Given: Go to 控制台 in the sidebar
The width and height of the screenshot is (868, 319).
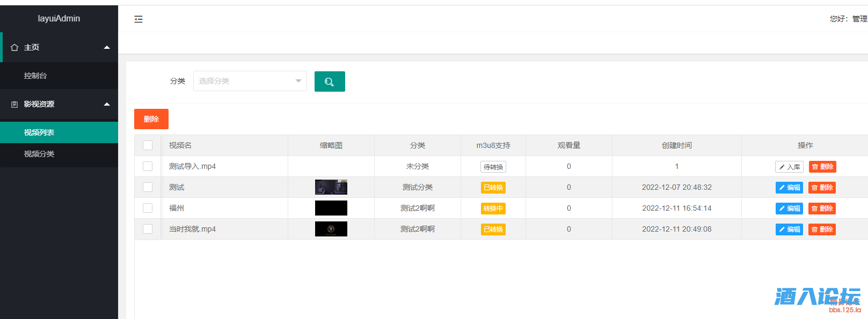Looking at the screenshot, I should coord(35,76).
